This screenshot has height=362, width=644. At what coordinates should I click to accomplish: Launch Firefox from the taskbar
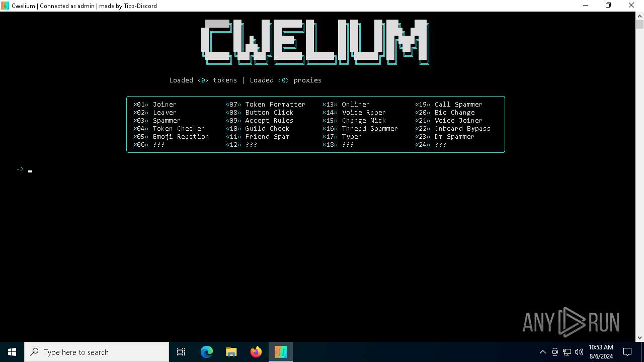pos(256,352)
